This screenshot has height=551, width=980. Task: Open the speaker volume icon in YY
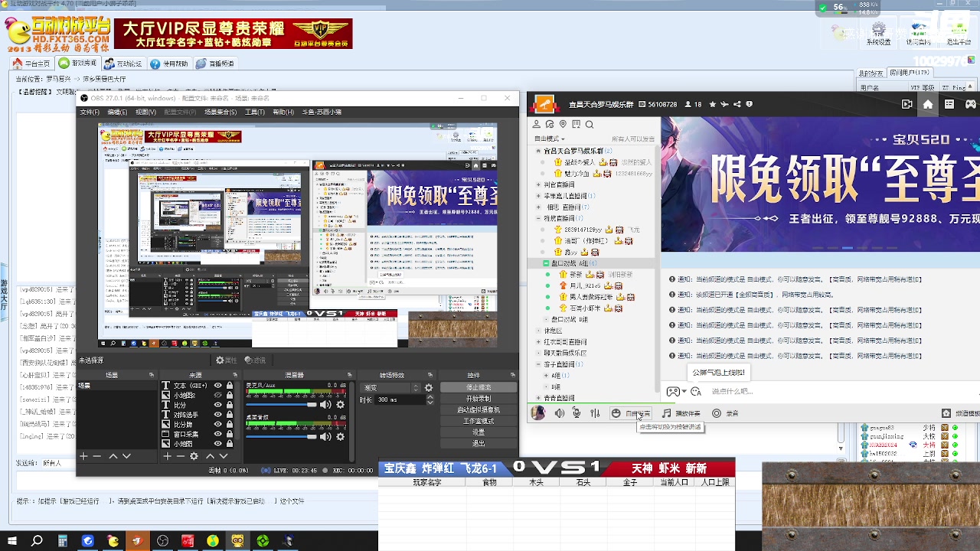coord(560,413)
